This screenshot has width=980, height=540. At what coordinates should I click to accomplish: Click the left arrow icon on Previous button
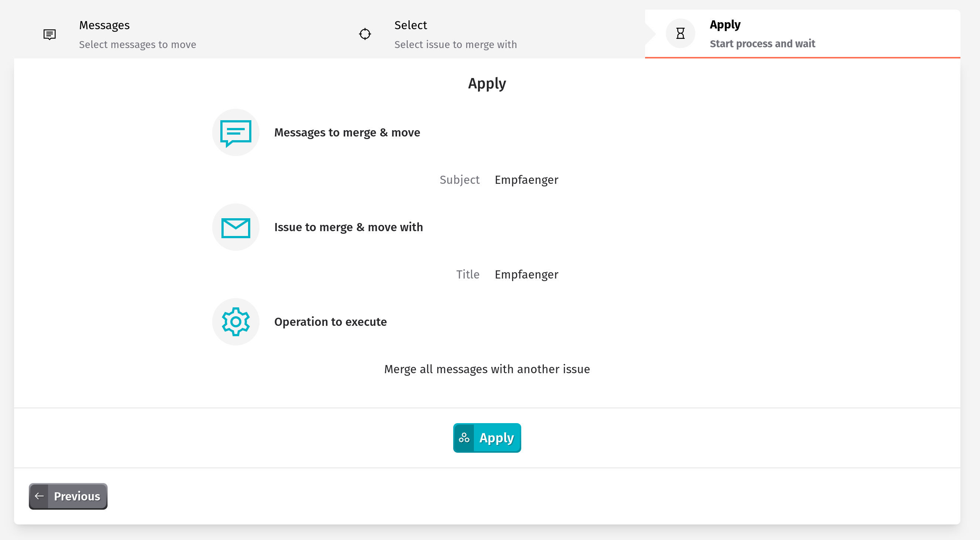click(x=39, y=496)
